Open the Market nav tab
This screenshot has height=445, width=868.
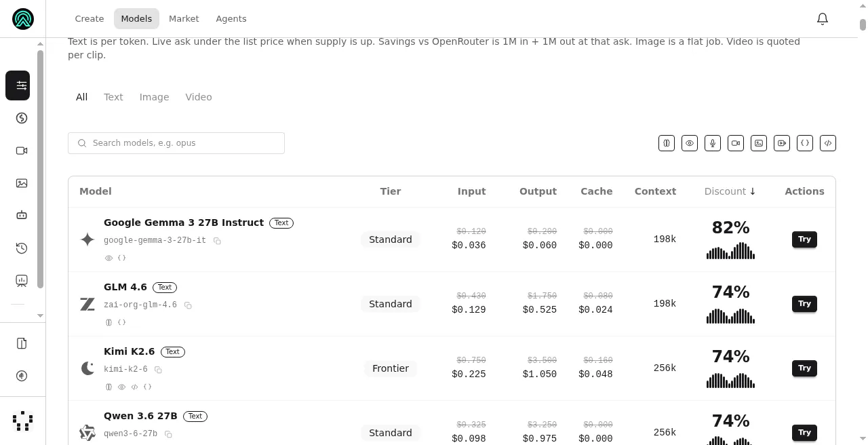pyautogui.click(x=184, y=19)
